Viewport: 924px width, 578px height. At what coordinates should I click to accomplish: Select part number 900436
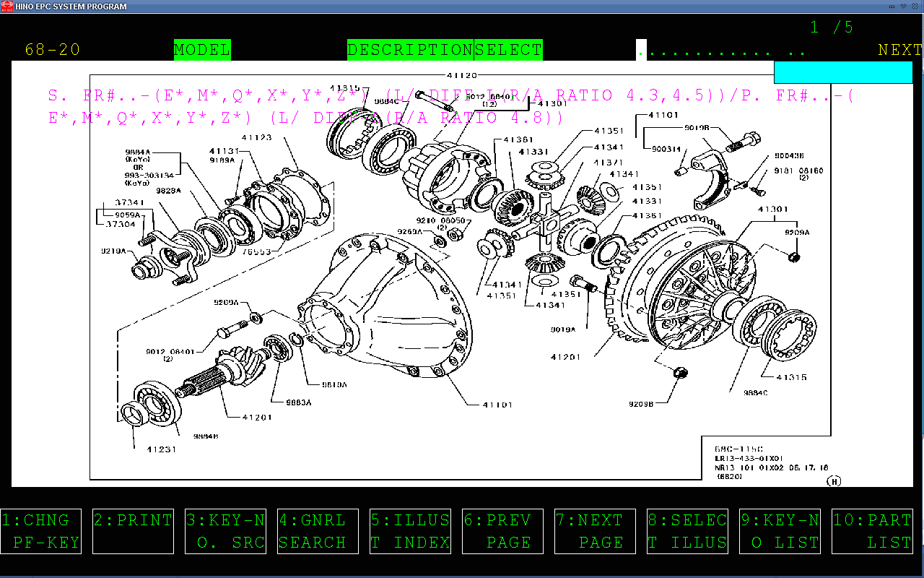point(790,155)
